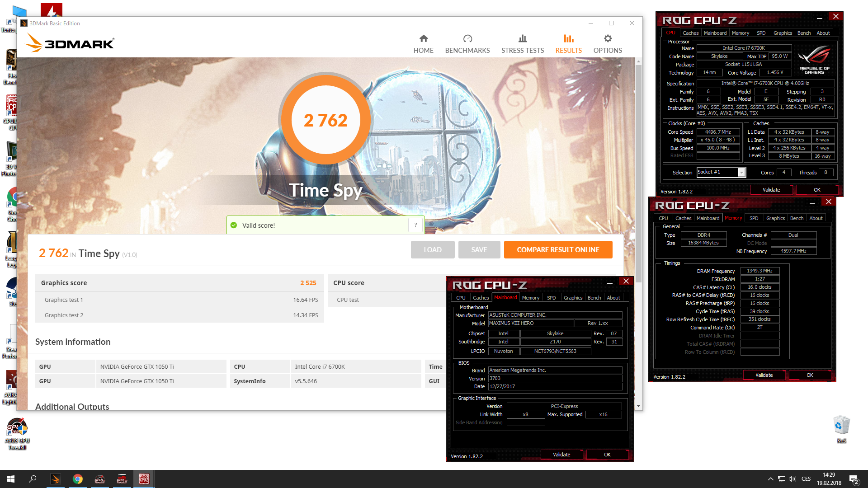Select Graphics tab in the Memory CPU-Z window

point(775,218)
